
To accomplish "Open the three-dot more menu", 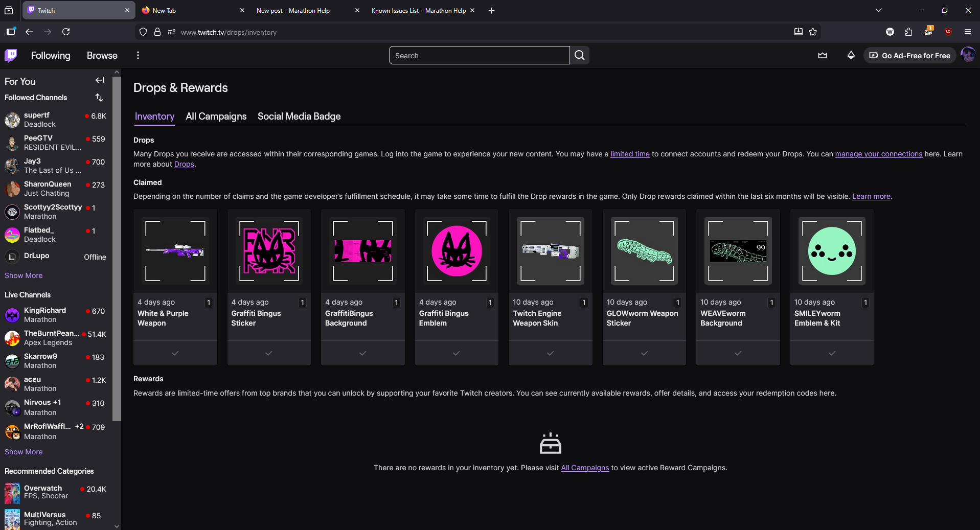I will click(x=138, y=55).
